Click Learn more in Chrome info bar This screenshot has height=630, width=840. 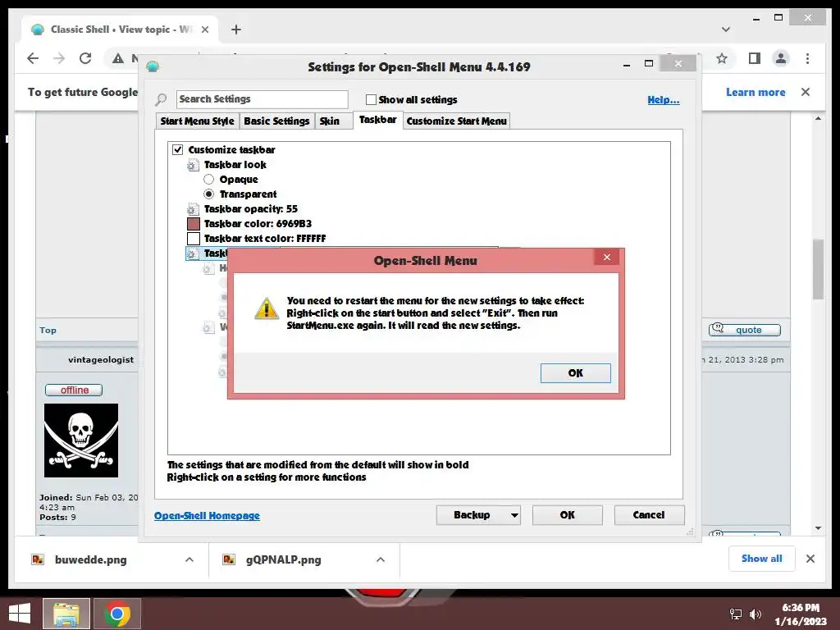pyautogui.click(x=756, y=92)
